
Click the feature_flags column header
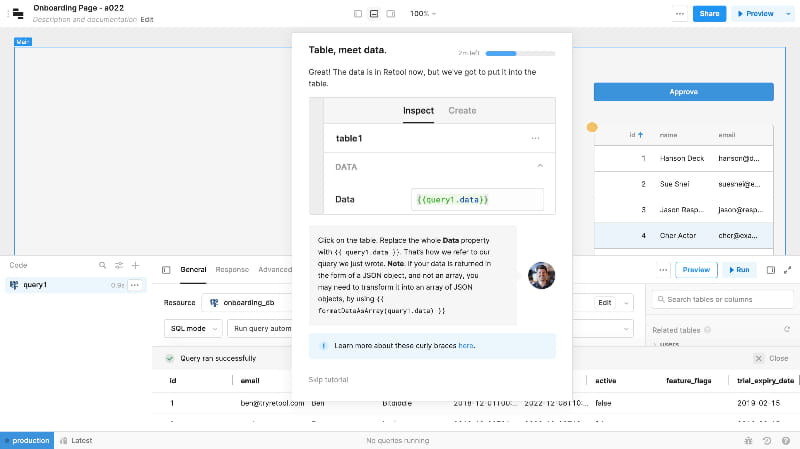pos(688,381)
